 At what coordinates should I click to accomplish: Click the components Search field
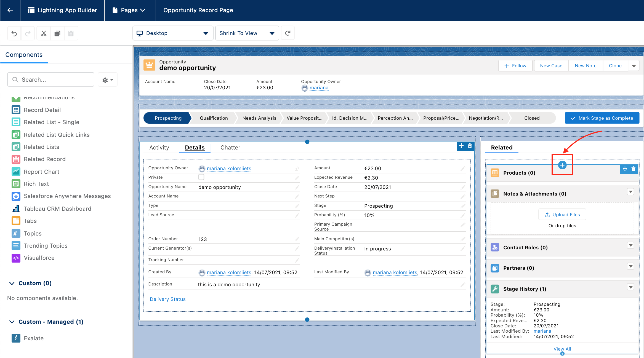(x=51, y=80)
